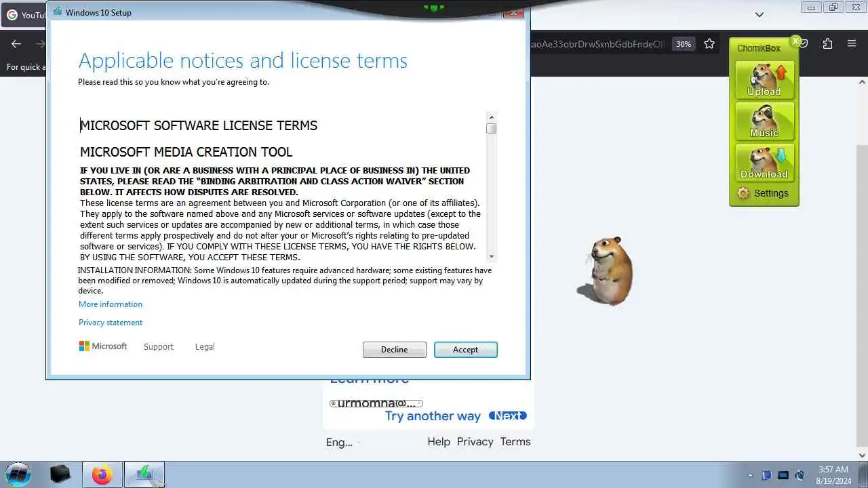Open the Firefox hamburger menu
The image size is (868, 488).
click(852, 44)
